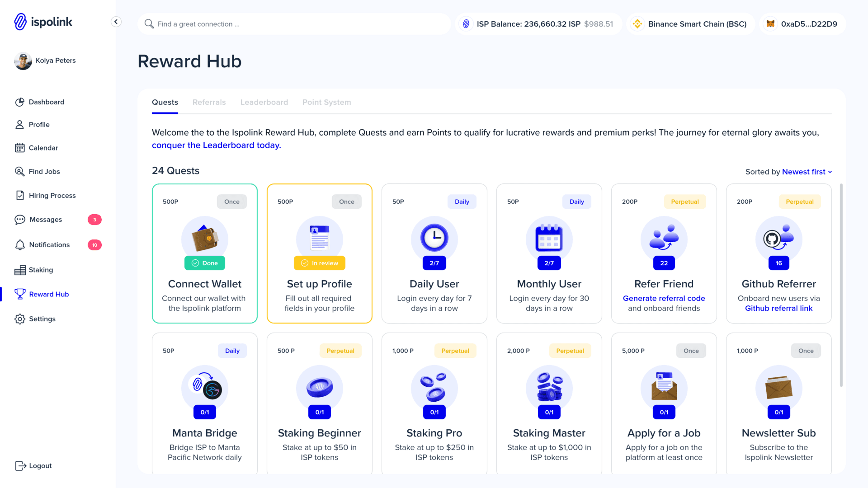
Task: Click the search connection input field
Action: pos(294,24)
